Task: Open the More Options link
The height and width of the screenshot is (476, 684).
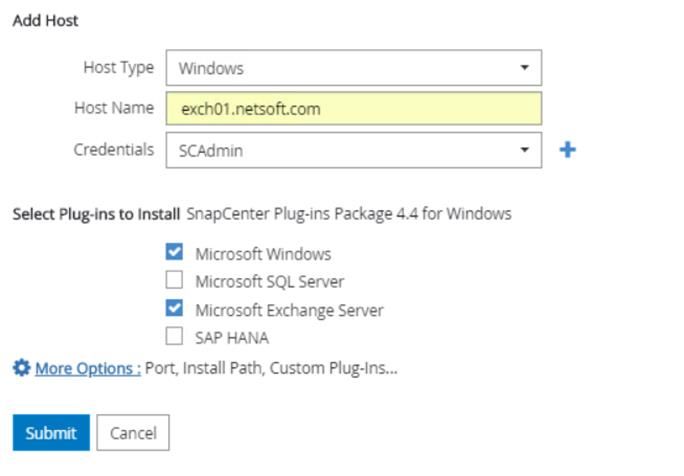Action: 88,368
